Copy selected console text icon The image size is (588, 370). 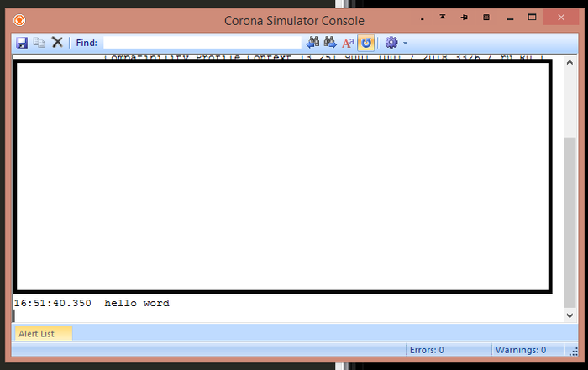[x=39, y=43]
